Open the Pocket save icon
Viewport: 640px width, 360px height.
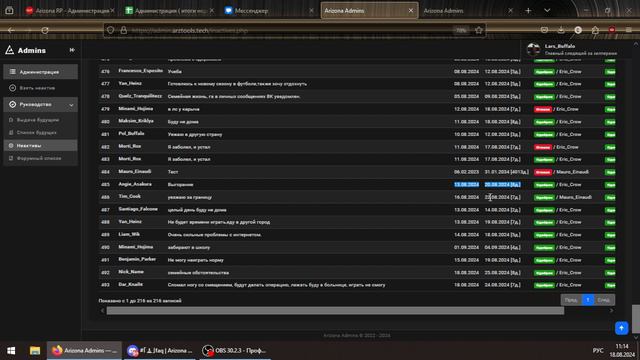coord(544,30)
